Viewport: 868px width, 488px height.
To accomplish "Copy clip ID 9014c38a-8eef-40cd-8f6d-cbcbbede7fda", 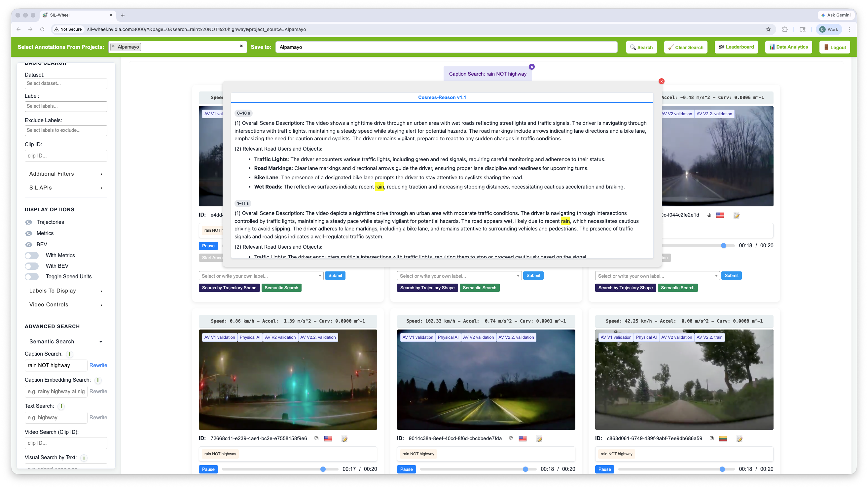I will [x=511, y=438].
